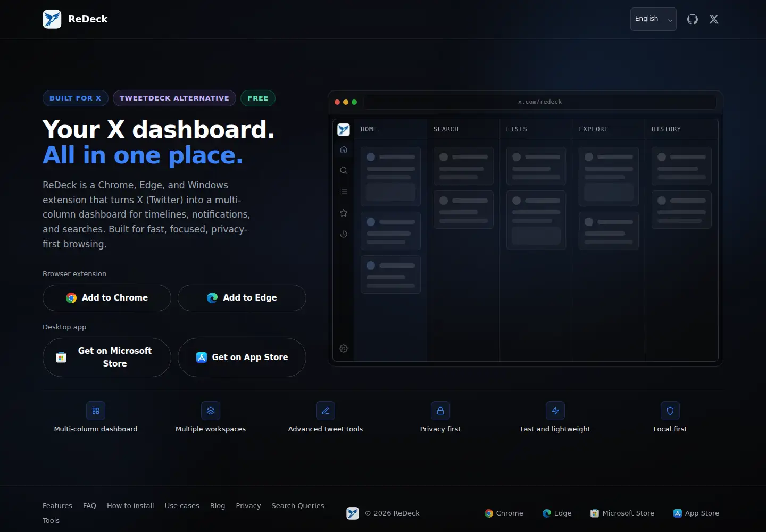
Task: Open the How to install footer link
Action: (130, 506)
